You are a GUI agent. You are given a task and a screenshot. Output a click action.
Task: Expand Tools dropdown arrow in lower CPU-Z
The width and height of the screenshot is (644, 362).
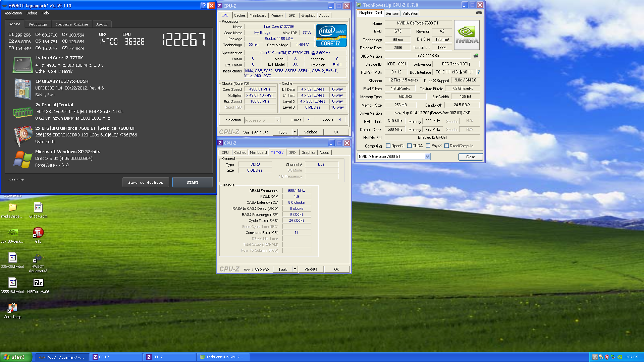pos(295,269)
